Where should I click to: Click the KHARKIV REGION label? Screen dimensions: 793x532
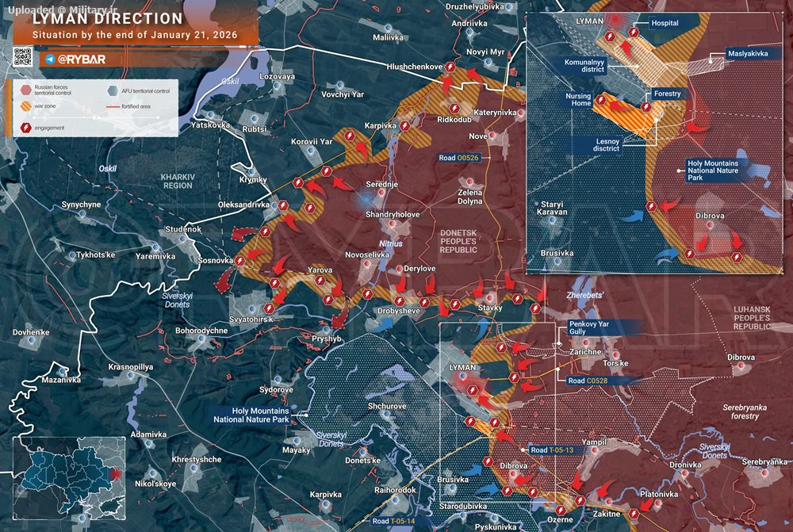click(x=178, y=182)
